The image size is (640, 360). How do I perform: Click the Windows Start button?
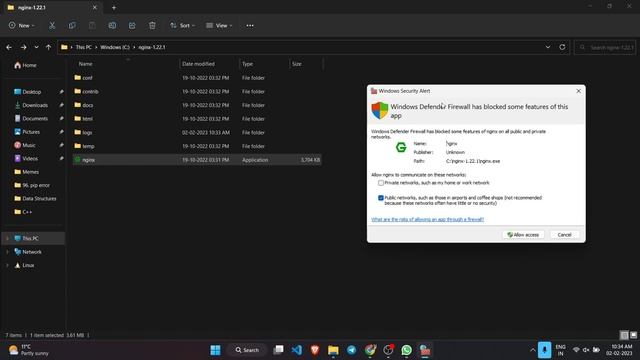click(x=216, y=350)
